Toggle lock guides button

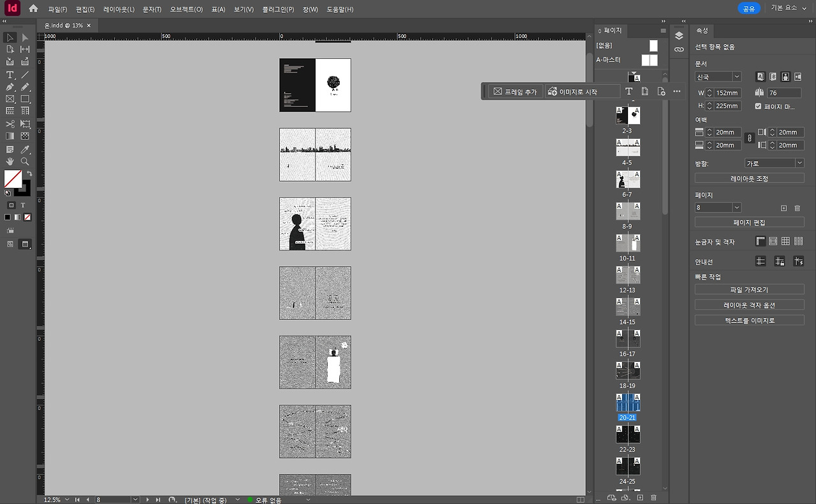pyautogui.click(x=779, y=261)
